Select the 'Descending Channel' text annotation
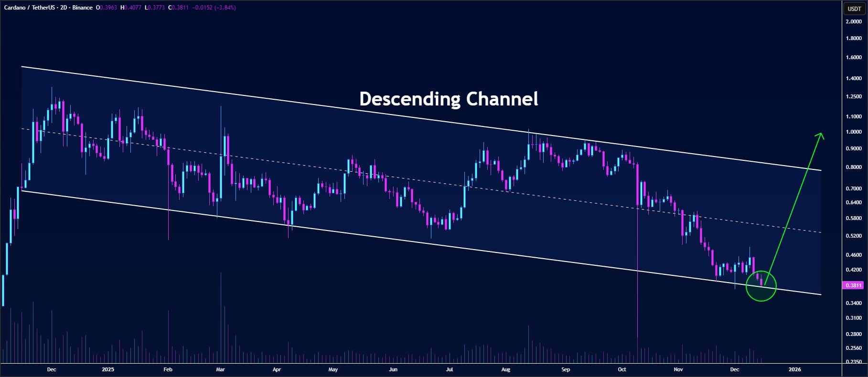Screen dimensions: 868x377 [448, 99]
